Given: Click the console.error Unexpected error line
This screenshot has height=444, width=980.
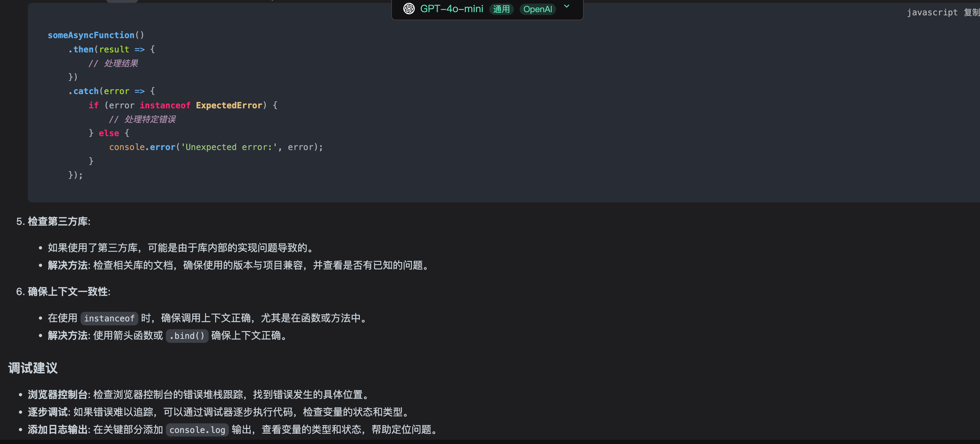Looking at the screenshot, I should click(x=216, y=147).
